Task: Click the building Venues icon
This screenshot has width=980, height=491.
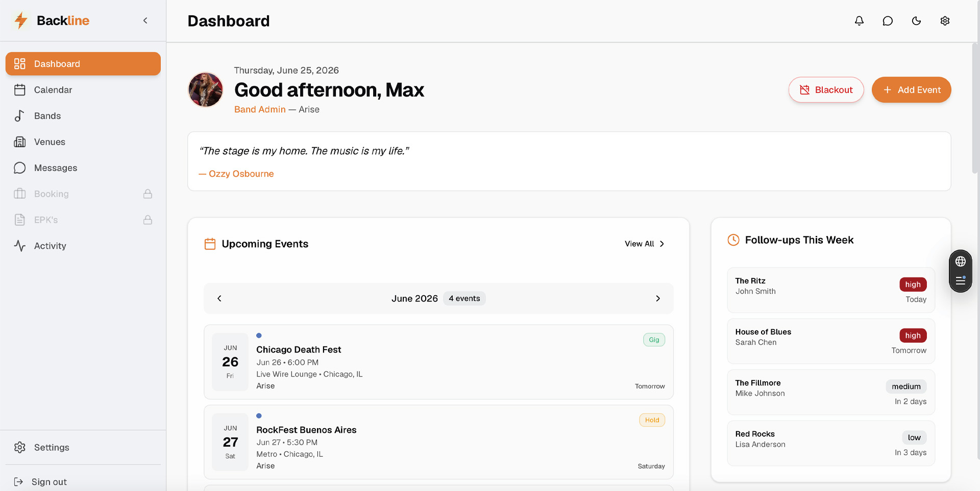Action: pyautogui.click(x=20, y=142)
